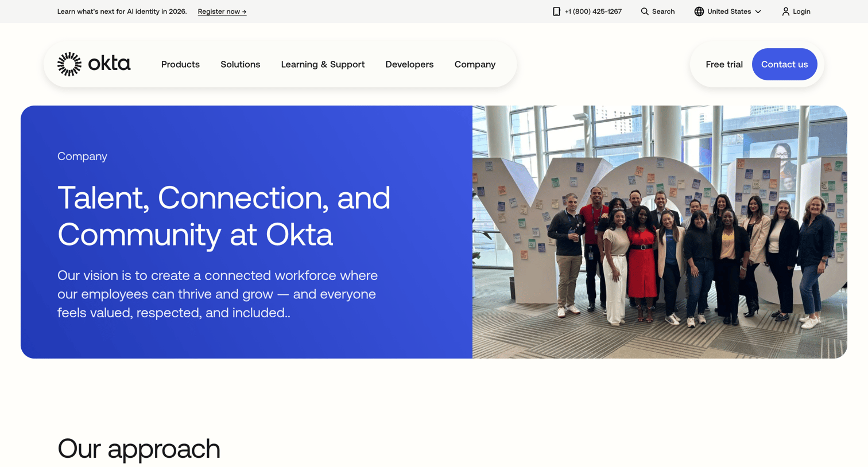Click the globe region icon
Screen dimensions: 868x467
tap(699, 11)
